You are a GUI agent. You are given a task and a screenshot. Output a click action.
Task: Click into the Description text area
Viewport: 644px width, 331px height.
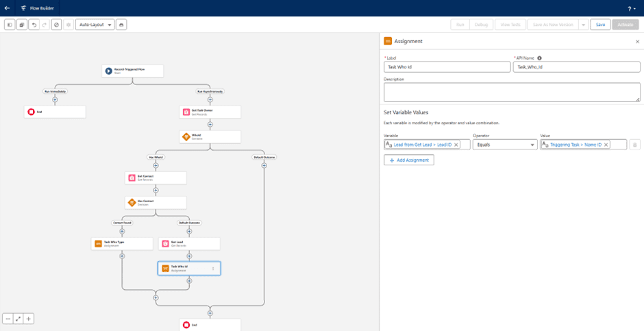[512, 92]
